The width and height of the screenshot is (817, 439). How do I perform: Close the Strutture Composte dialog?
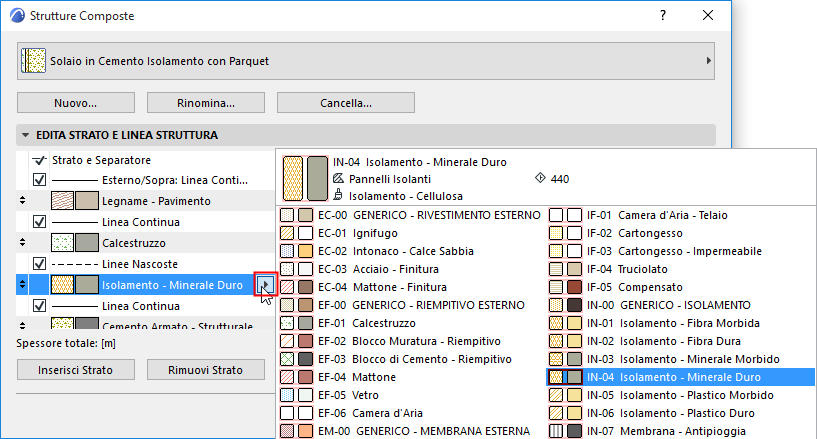tap(708, 15)
